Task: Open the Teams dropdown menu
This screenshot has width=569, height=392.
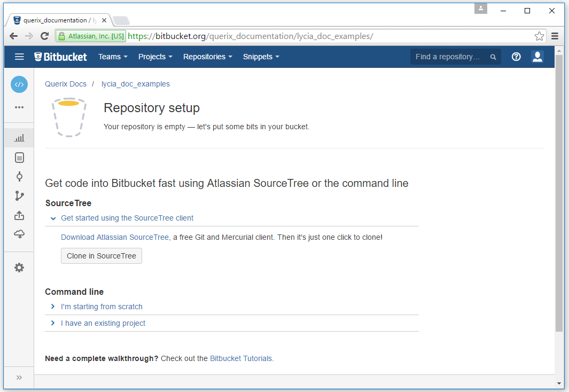Action: [x=113, y=57]
